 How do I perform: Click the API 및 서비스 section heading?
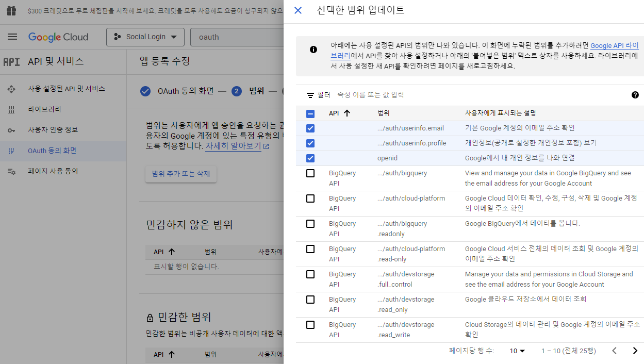[56, 61]
